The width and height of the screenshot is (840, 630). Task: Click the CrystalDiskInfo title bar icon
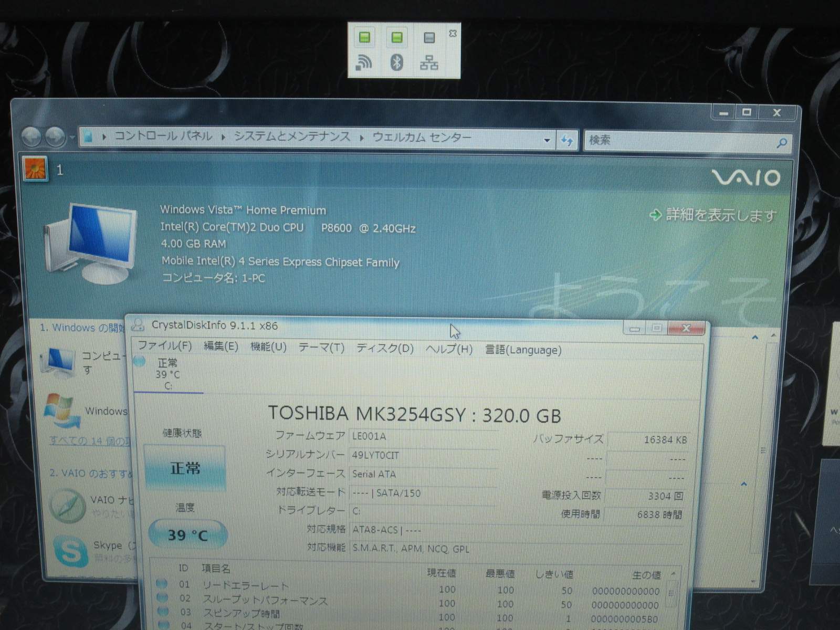(138, 325)
